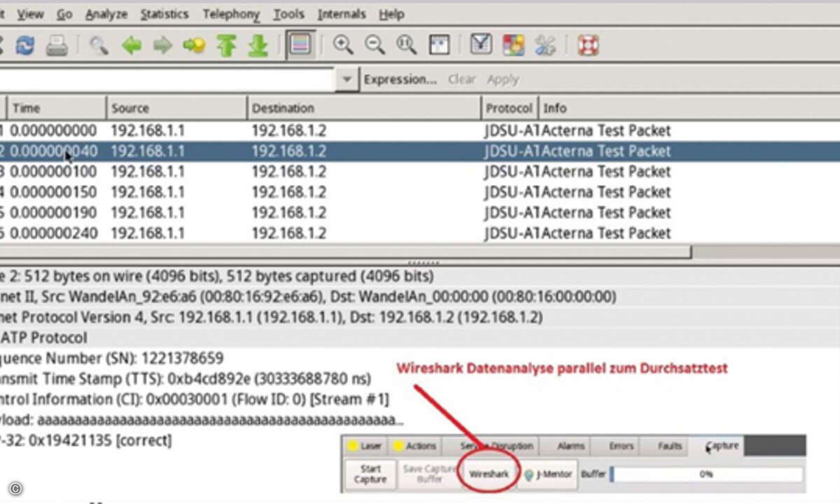Click the Resize All Columns icon
The width and height of the screenshot is (840, 504).
point(439,46)
